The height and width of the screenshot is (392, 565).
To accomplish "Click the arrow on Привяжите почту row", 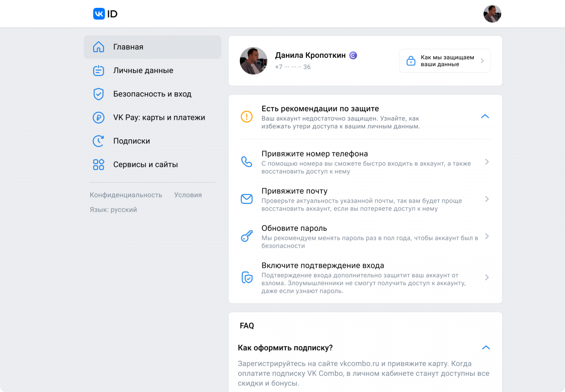I will click(x=487, y=199).
